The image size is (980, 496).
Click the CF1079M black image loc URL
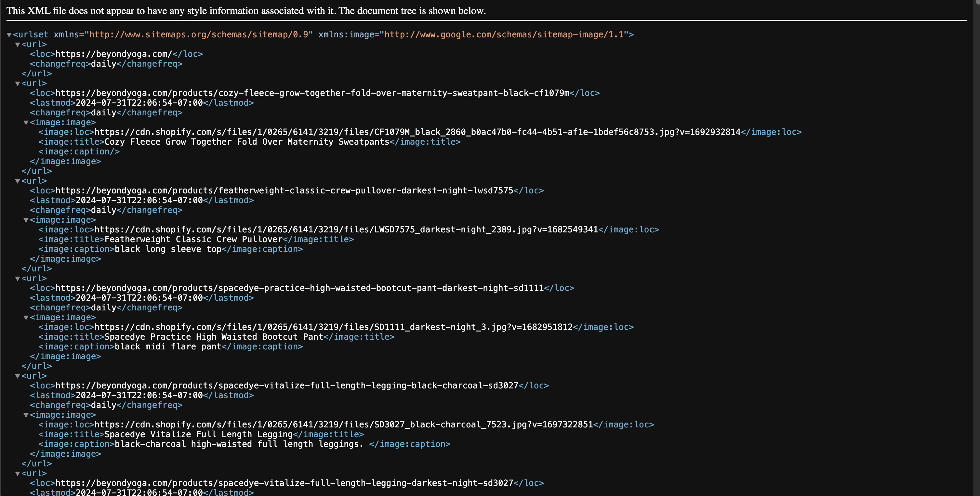[x=417, y=132]
